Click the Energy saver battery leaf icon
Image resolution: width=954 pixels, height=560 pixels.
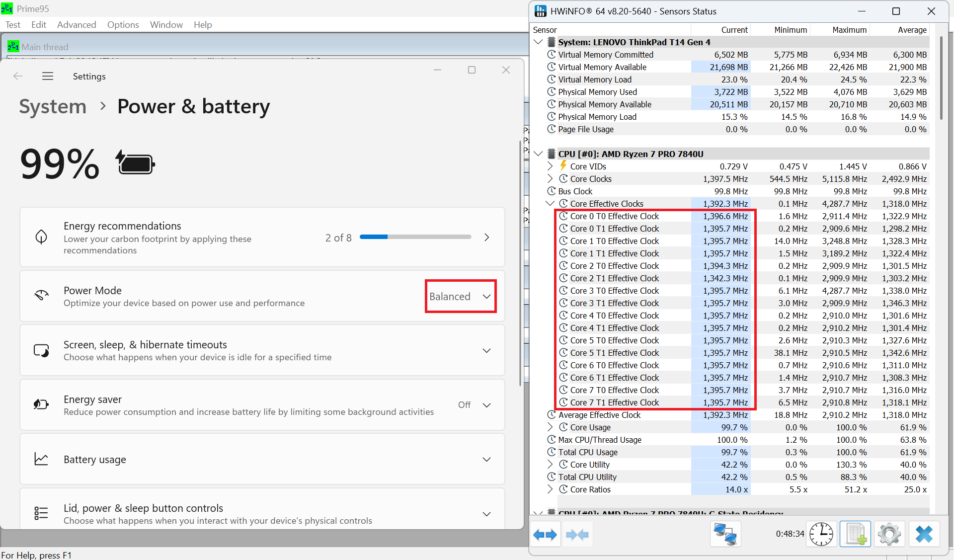[x=41, y=404]
